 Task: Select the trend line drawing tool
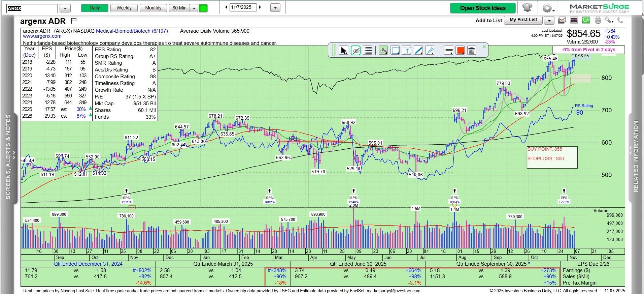418,51
